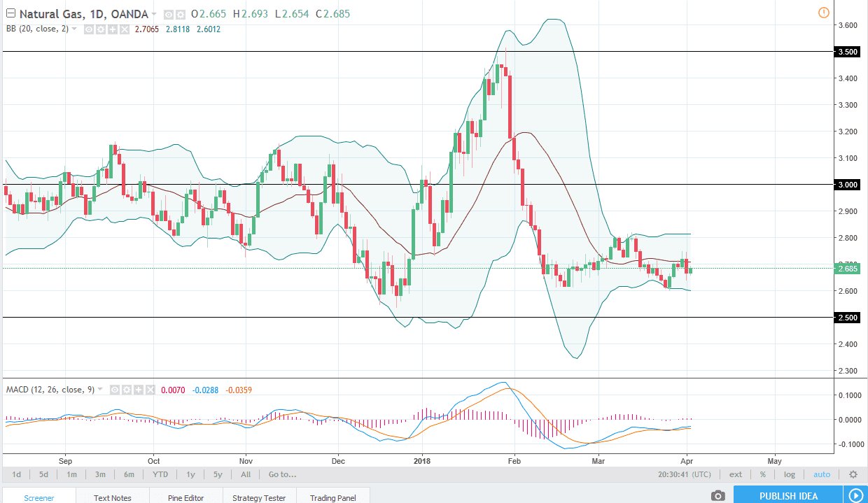This screenshot has width=868, height=503.
Task: Take chart snapshot with camera icon
Action: (x=718, y=496)
